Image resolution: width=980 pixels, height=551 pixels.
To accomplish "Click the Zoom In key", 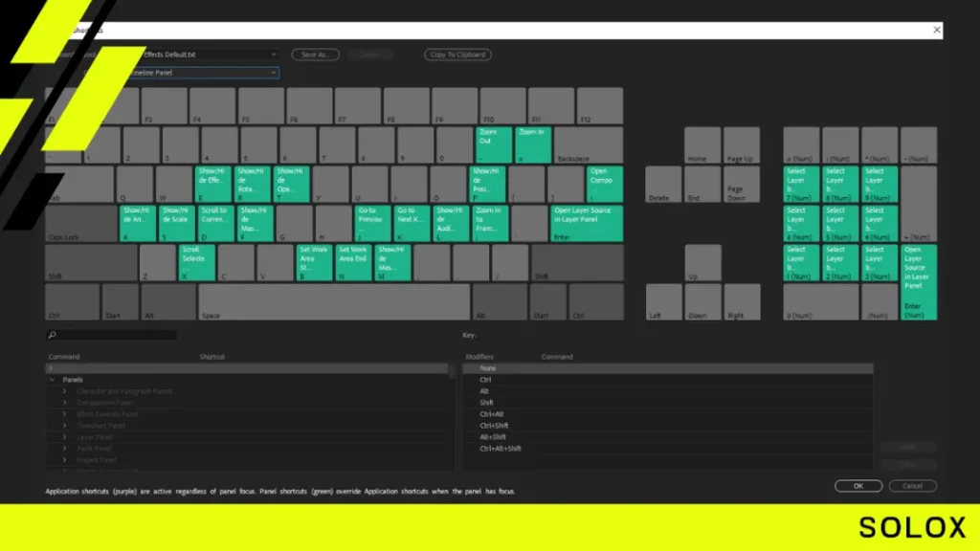I will [532, 145].
